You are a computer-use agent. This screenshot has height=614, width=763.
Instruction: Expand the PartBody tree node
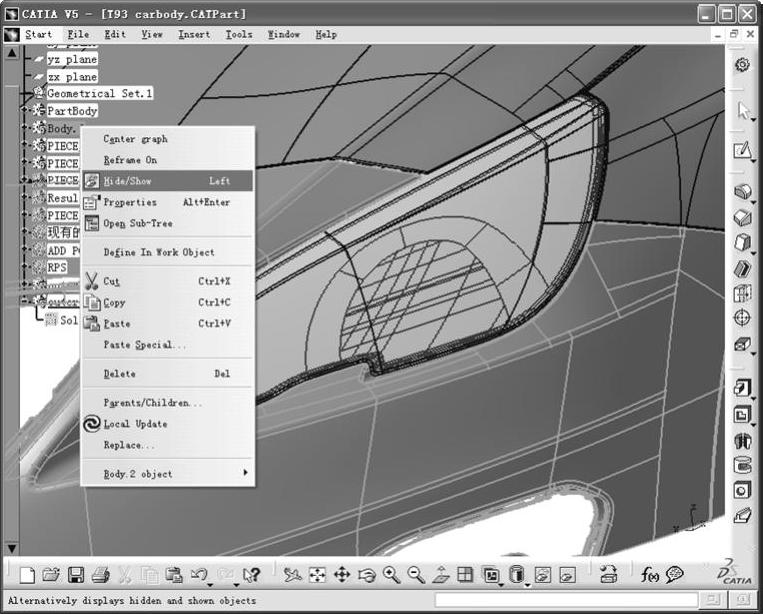(24, 111)
